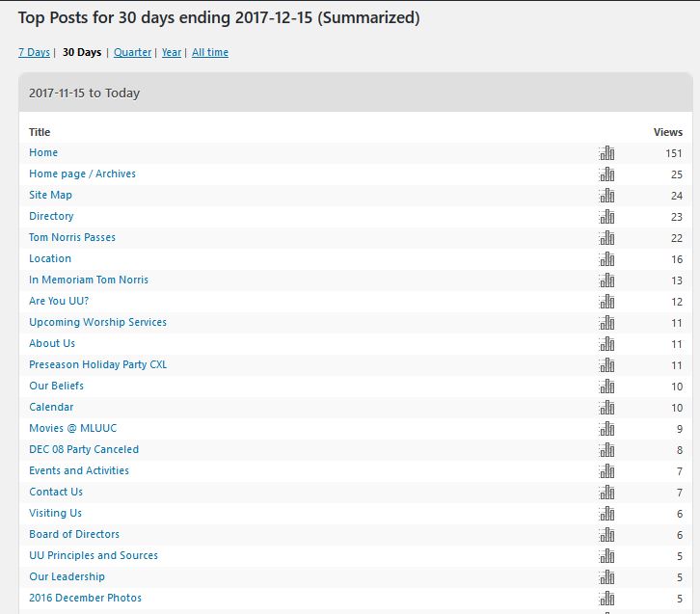Open UU Principles and Sources link
This screenshot has width=700, height=614.
pos(94,555)
